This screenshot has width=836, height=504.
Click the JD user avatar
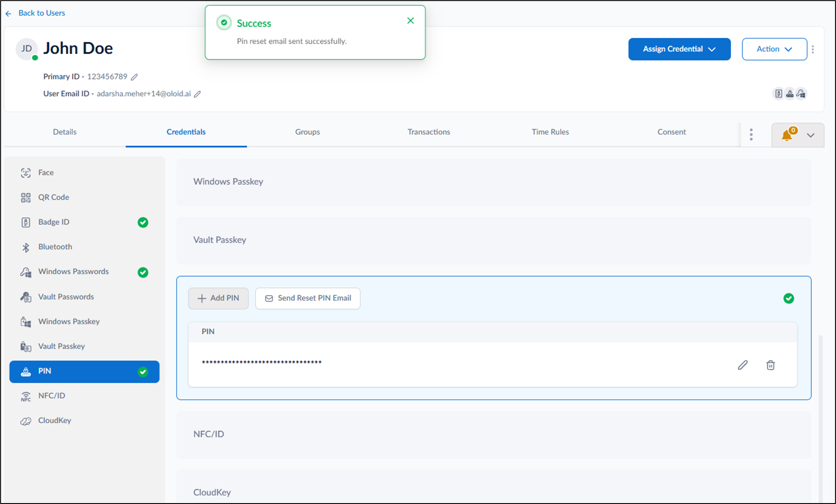tap(27, 49)
